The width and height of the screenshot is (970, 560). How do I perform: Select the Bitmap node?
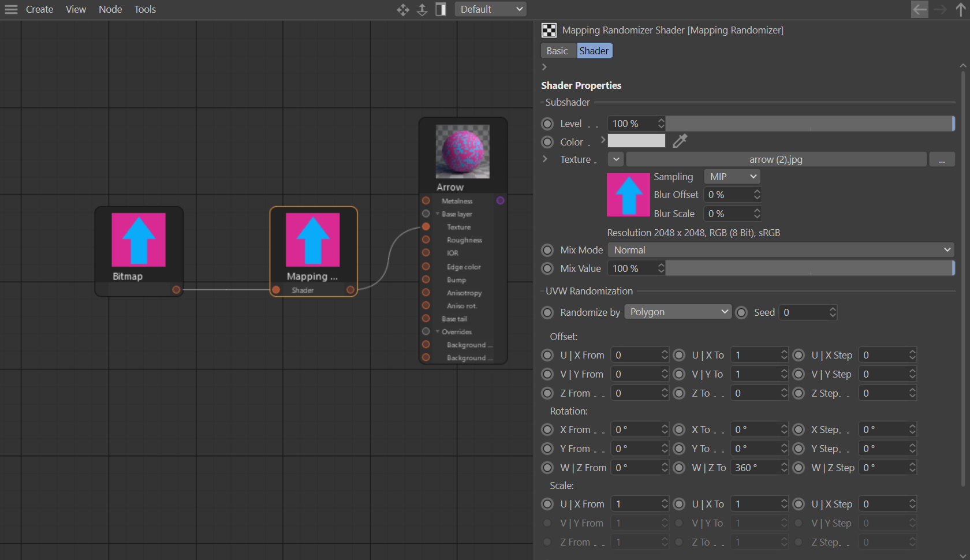[139, 251]
